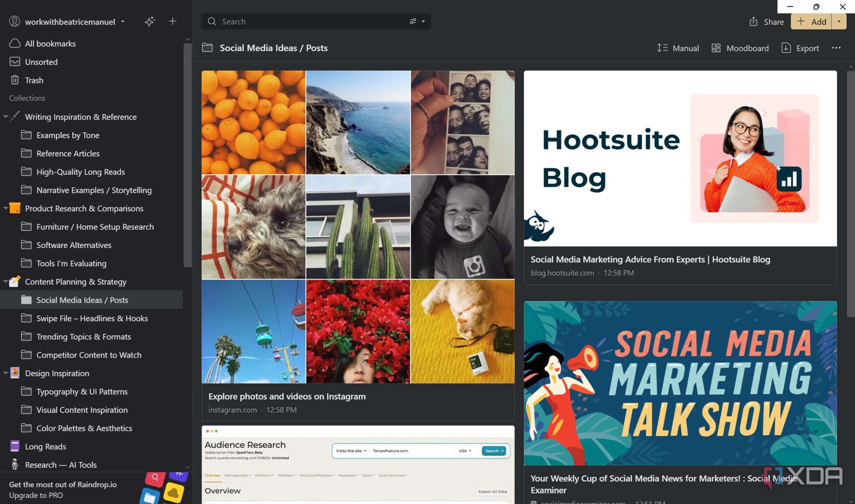Select the Examples by Tone folder
855x504 pixels.
pos(92,135)
